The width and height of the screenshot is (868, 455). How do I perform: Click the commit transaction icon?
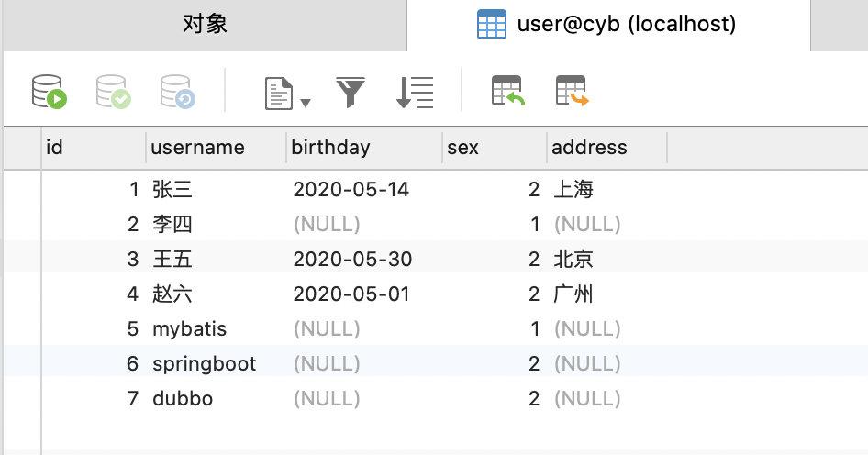[x=114, y=92]
